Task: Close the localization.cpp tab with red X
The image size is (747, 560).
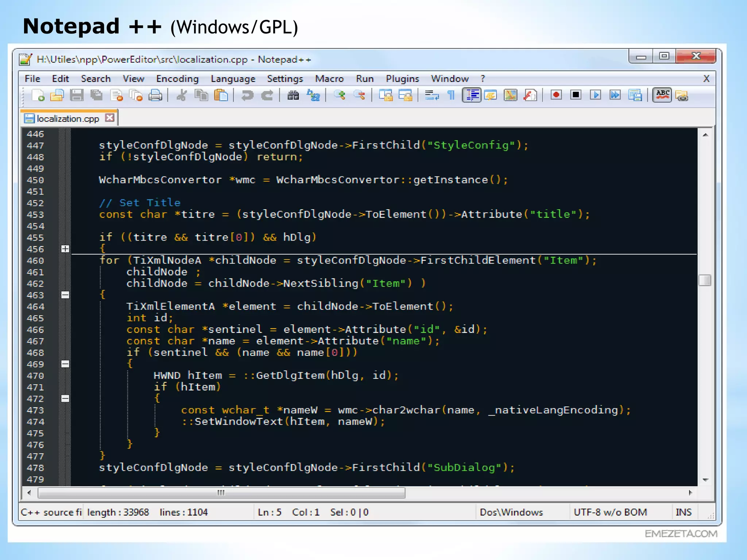Action: coord(110,118)
